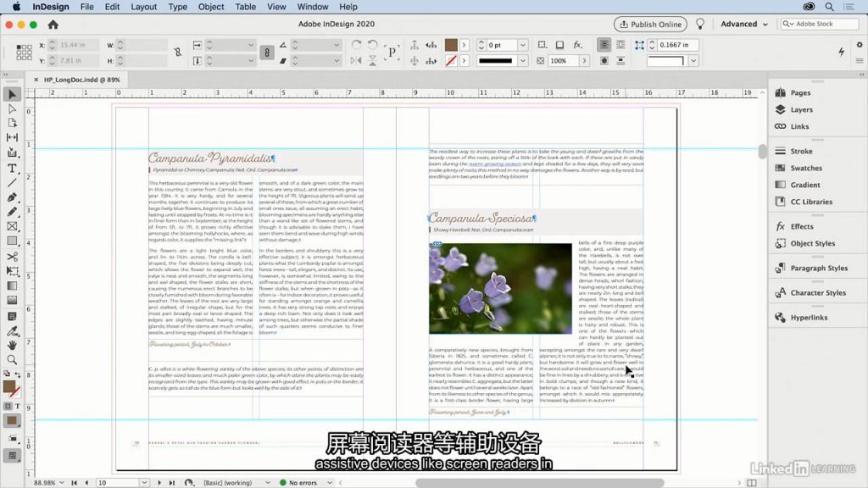868x488 pixels.
Task: Click the lightbulb Learn icon
Action: click(x=700, y=25)
